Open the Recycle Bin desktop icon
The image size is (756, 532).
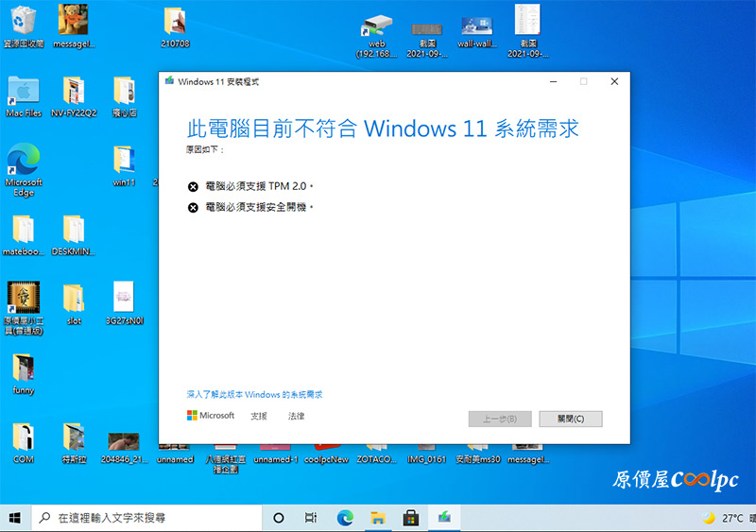click(23, 26)
